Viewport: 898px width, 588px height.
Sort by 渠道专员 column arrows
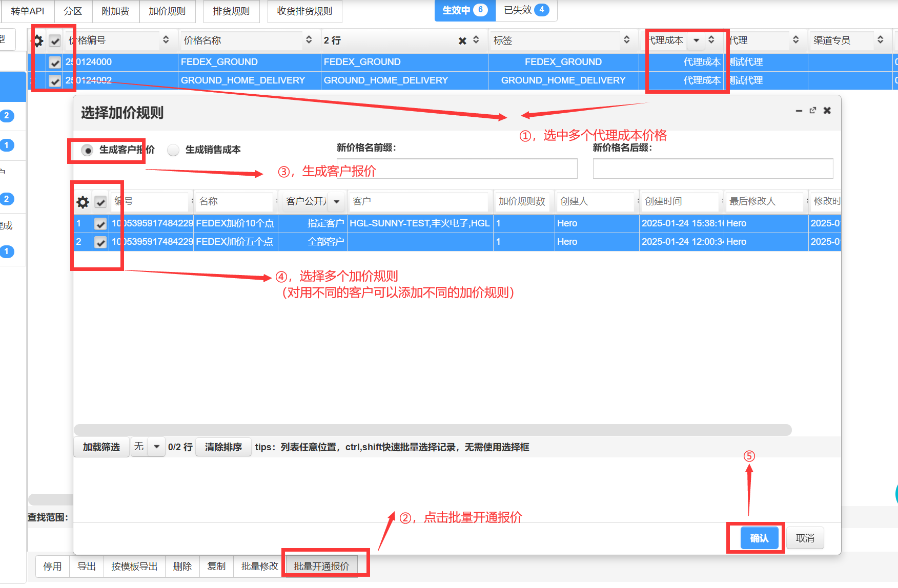point(880,40)
